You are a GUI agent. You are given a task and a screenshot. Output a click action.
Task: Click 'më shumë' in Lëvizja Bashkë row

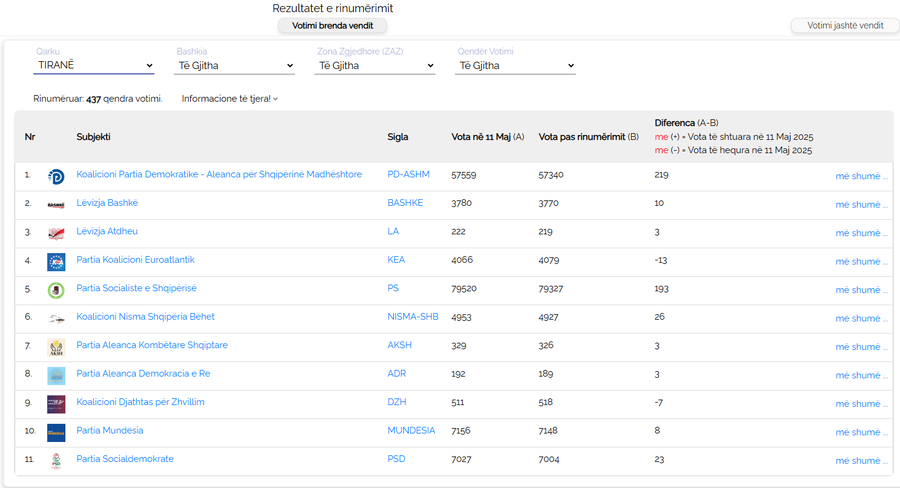862,204
